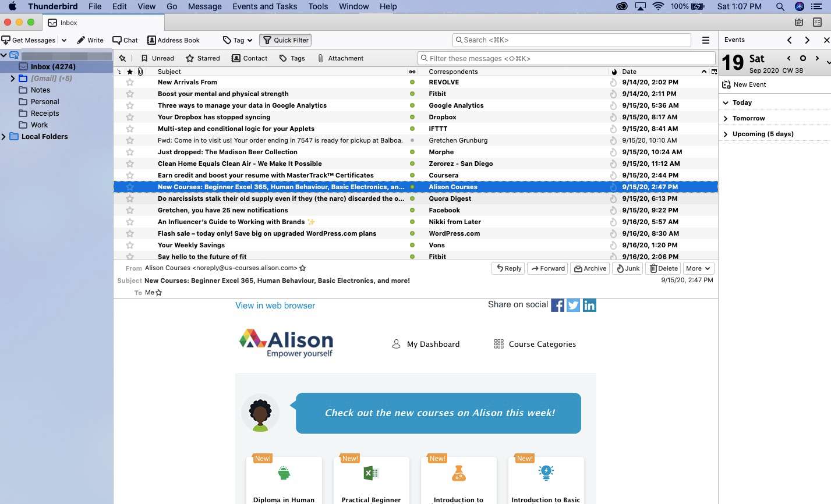Open Course Categories link in email
The height and width of the screenshot is (504, 831).
tap(535, 344)
